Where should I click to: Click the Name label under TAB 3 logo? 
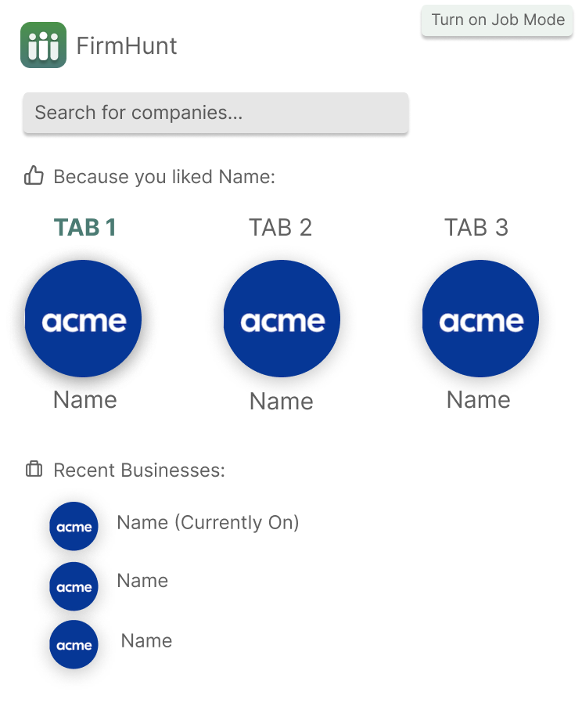[x=479, y=400]
